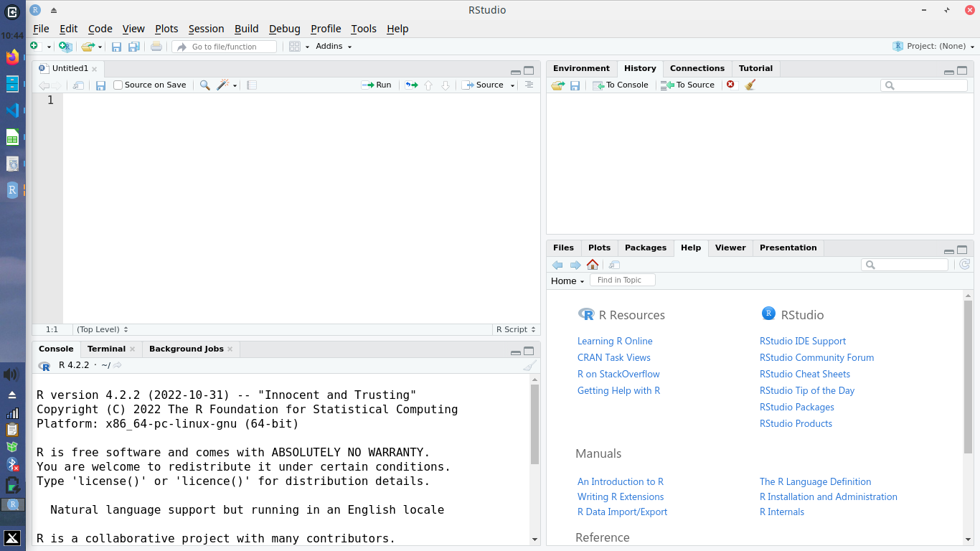Click the Go to file/function field
Screen dimensions: 980x551
pos(224,47)
